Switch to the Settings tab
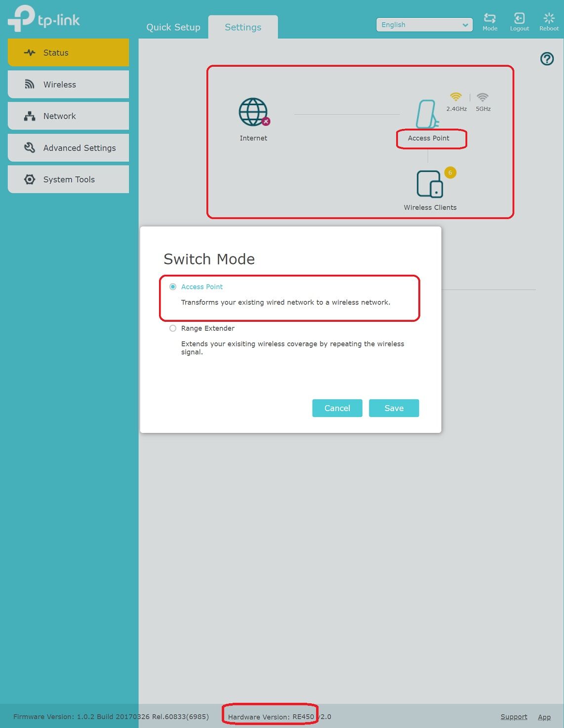This screenshot has height=728, width=564. [243, 27]
